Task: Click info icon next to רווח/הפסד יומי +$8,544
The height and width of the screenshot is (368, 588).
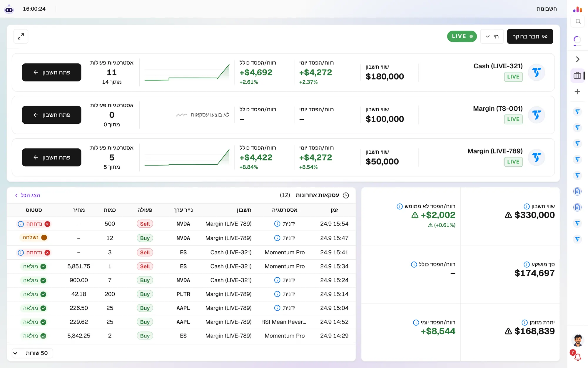Action: click(416, 322)
